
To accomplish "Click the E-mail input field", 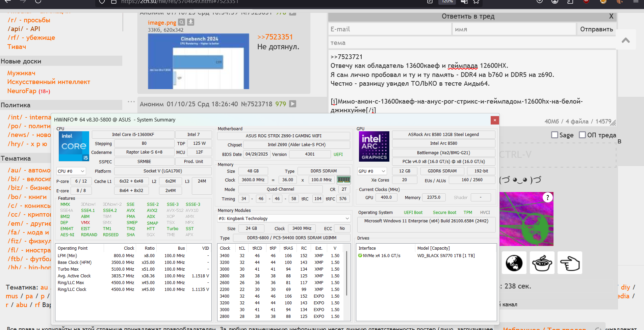I will 390,29.
